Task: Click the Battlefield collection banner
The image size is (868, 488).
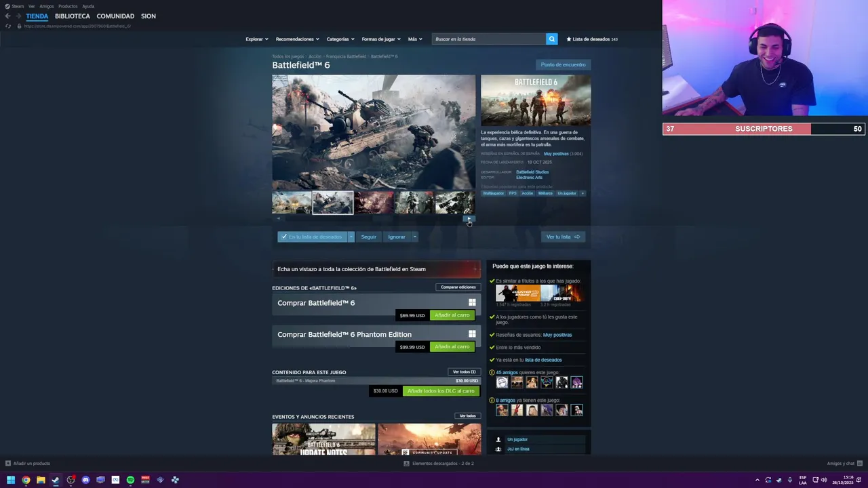Action: pos(376,269)
